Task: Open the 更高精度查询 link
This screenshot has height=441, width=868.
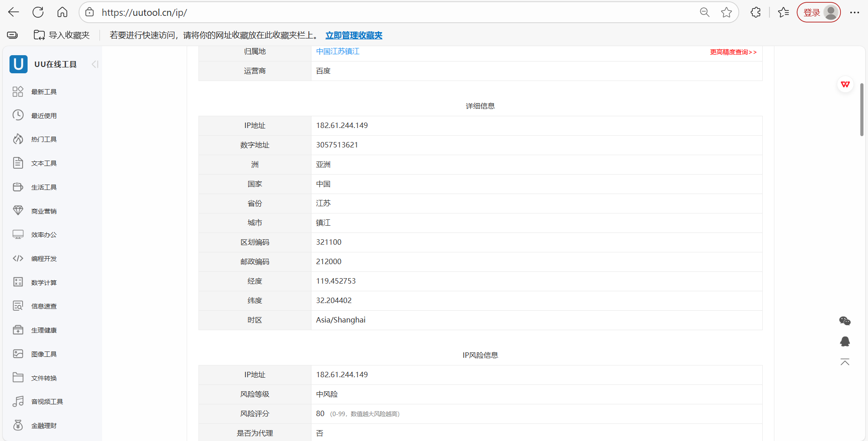Action: click(x=733, y=52)
